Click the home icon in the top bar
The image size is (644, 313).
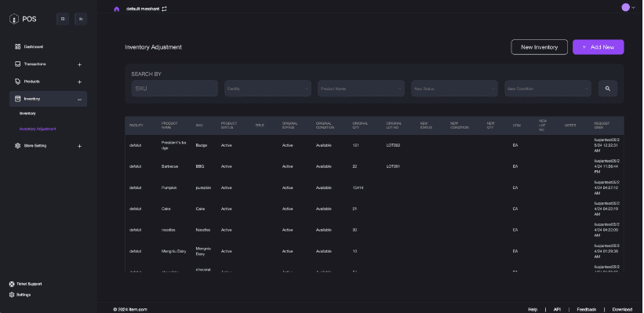117,9
